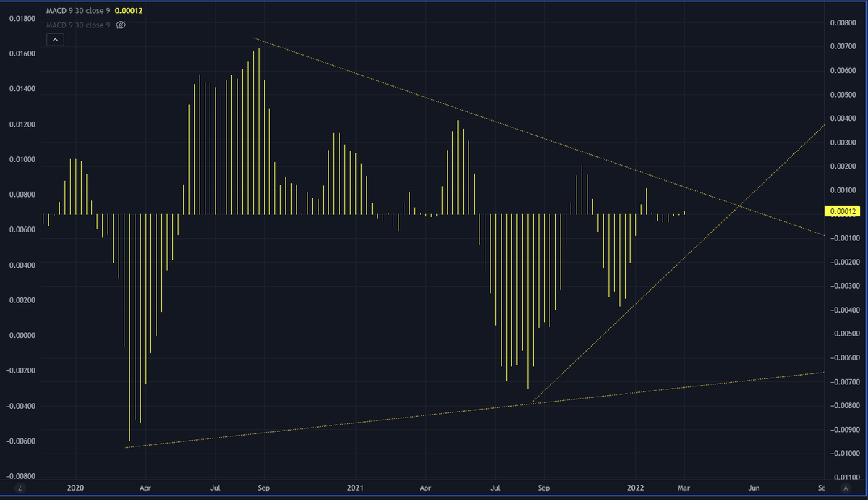Click the 2021 date axis label
This screenshot has width=868, height=500.
point(355,488)
